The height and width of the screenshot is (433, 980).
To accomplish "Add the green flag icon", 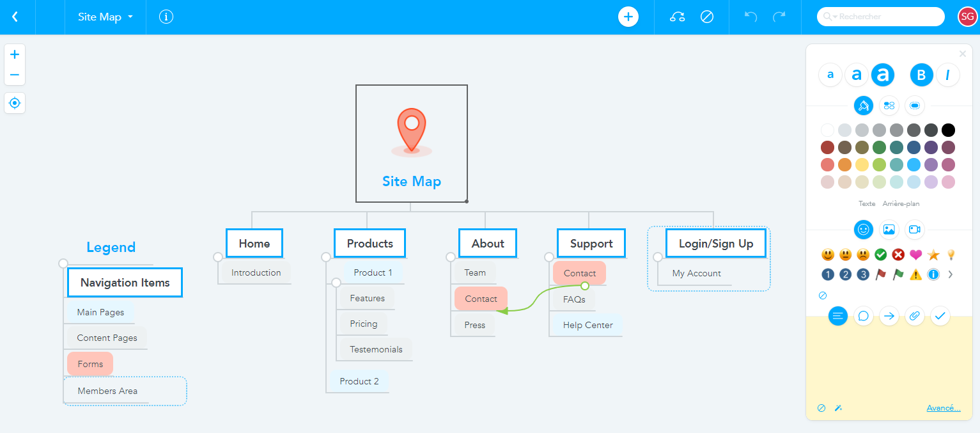I will tap(898, 274).
